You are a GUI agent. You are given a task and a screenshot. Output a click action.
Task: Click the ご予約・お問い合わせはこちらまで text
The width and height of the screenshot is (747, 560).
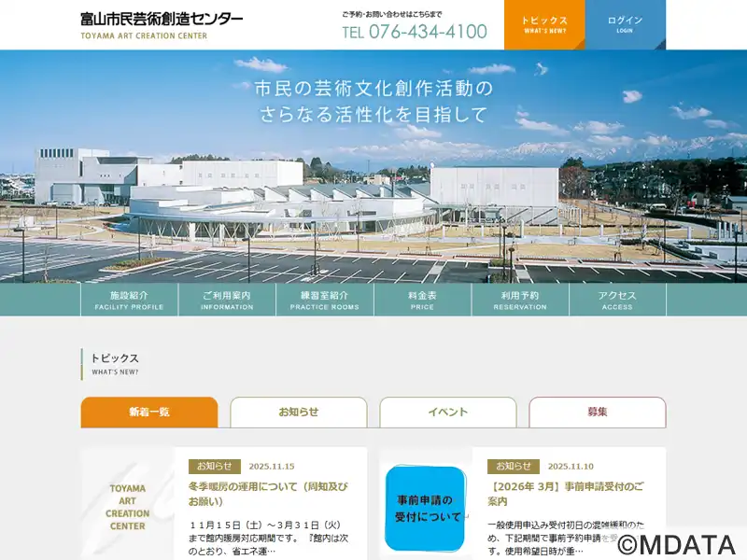point(391,14)
